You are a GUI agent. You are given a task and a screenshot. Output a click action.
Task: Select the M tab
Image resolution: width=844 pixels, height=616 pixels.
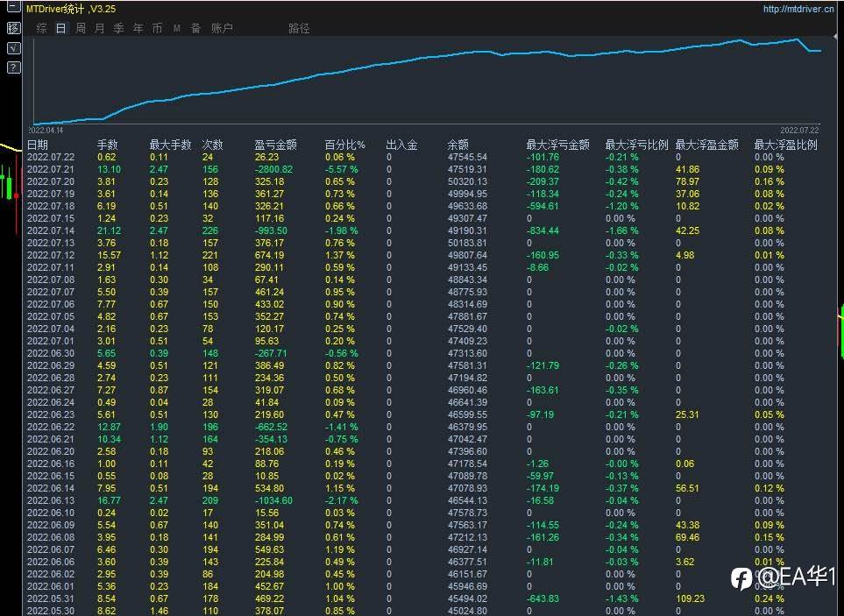click(176, 29)
